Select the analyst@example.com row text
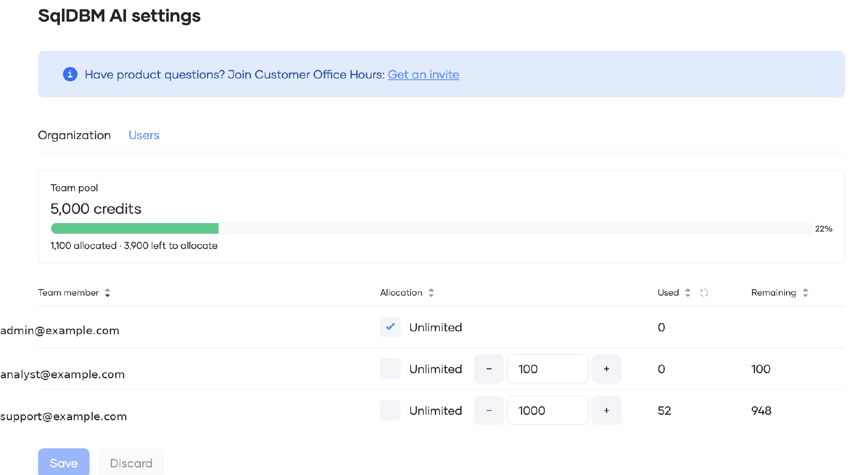The image size is (868, 475). pyautogui.click(x=62, y=374)
